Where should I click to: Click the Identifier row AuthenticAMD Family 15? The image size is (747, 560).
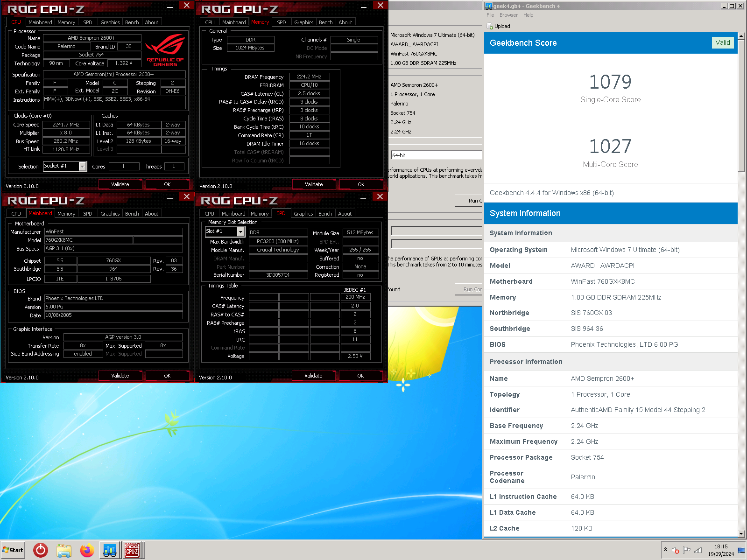[611, 410]
